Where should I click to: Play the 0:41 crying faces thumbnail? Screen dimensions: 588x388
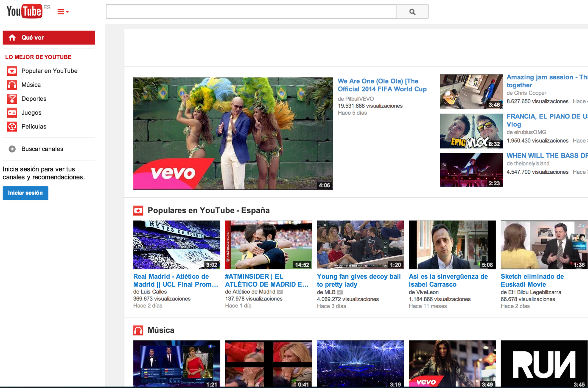[x=268, y=364]
